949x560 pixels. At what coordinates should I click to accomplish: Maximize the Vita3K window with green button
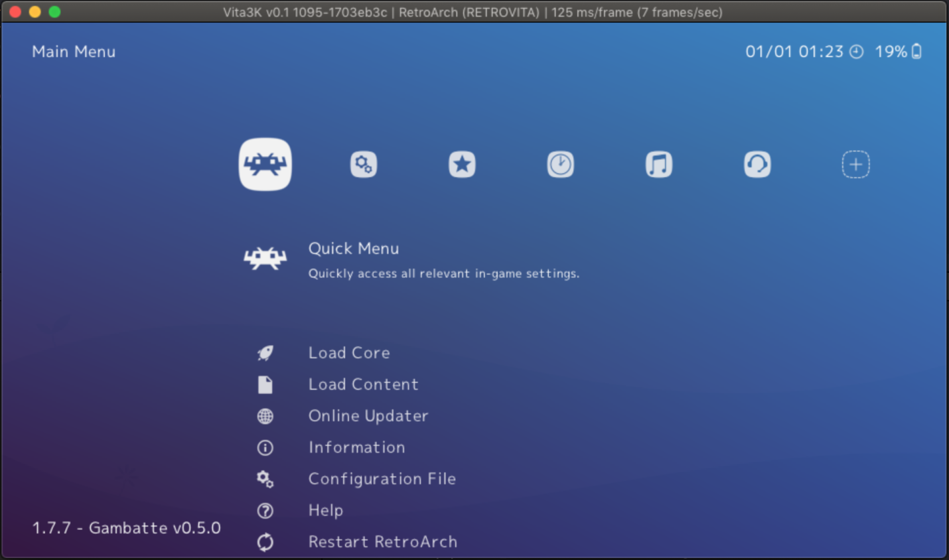click(x=55, y=12)
